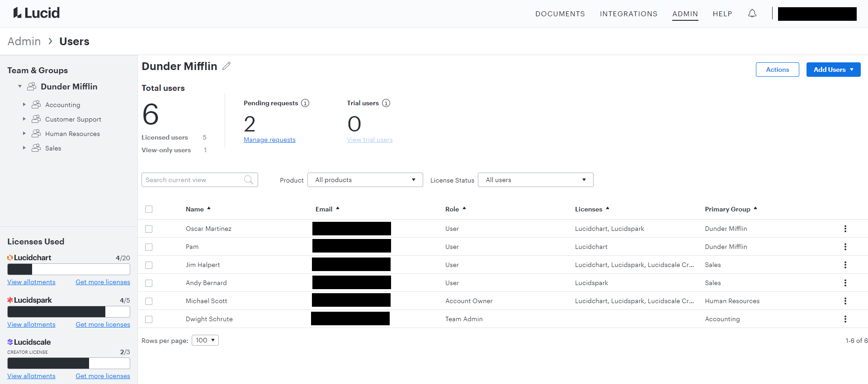Screen dimensions: 868x384
Task: Check the box for Dwight Schrute
Action: tap(149, 319)
